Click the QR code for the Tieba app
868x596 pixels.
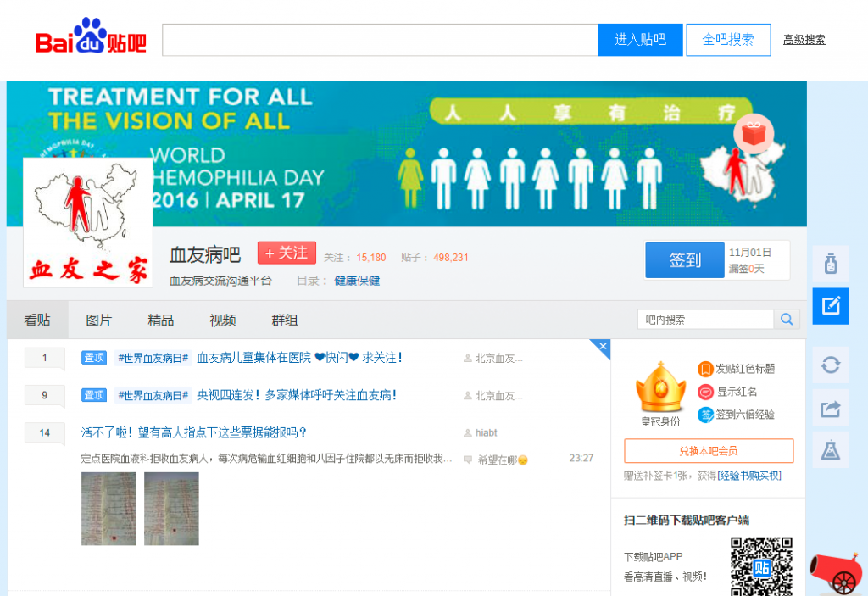[x=761, y=566]
